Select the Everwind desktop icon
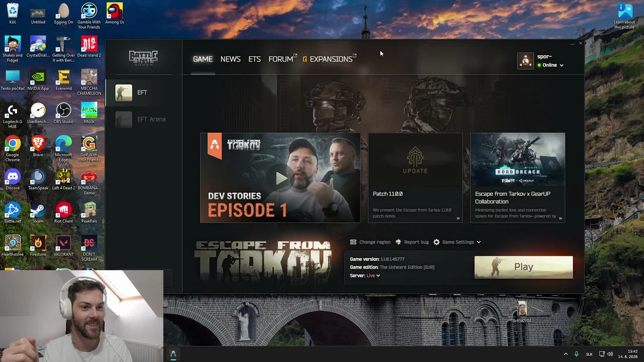644x362 pixels. [63, 80]
